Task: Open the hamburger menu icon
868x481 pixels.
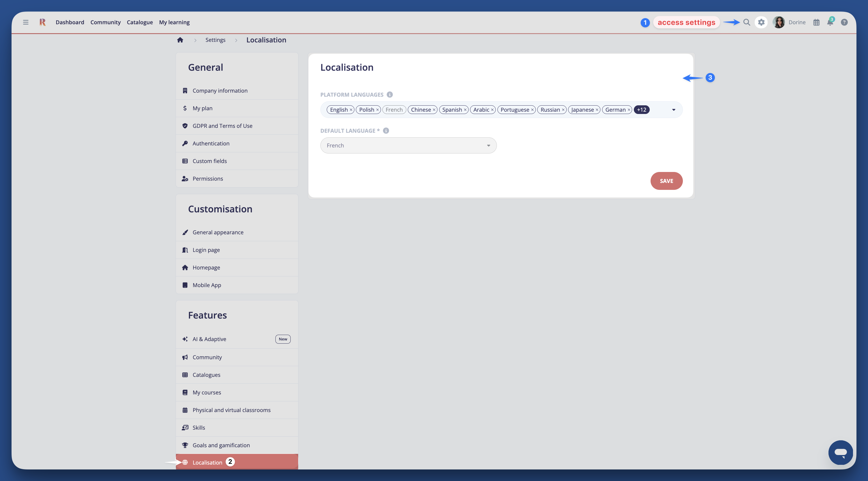Action: point(25,22)
